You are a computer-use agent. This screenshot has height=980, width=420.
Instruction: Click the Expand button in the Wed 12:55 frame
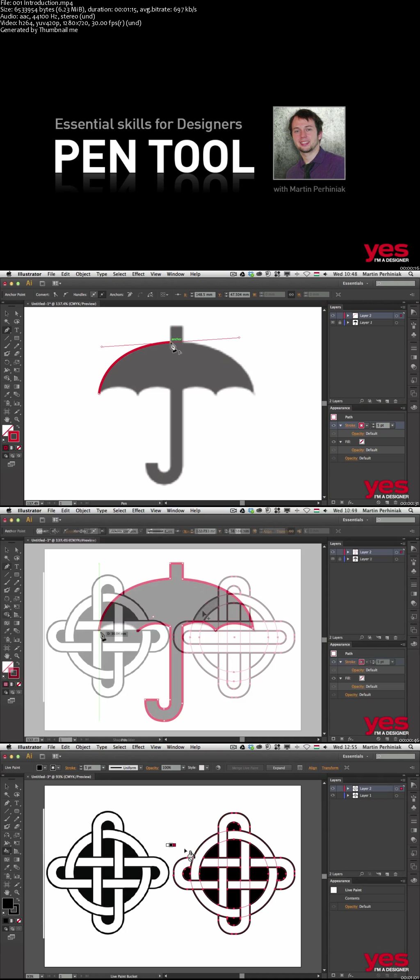click(x=279, y=768)
